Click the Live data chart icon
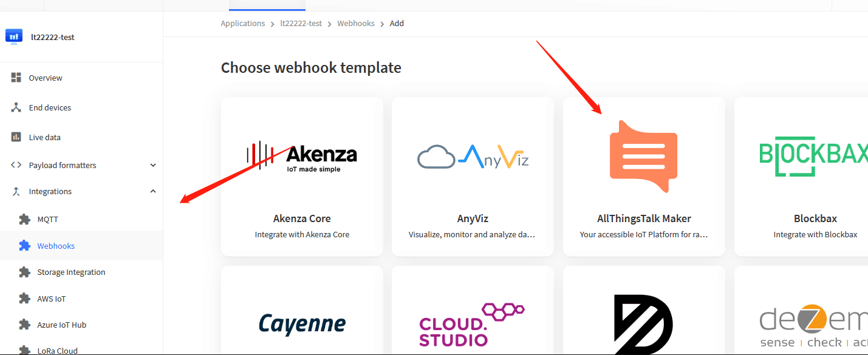Image resolution: width=868 pixels, height=355 pixels. point(16,137)
